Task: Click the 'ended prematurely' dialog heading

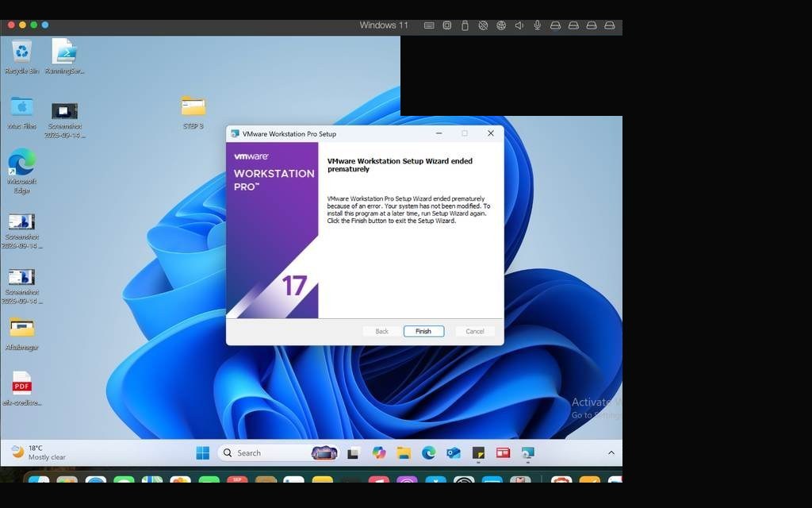Action: click(400, 165)
